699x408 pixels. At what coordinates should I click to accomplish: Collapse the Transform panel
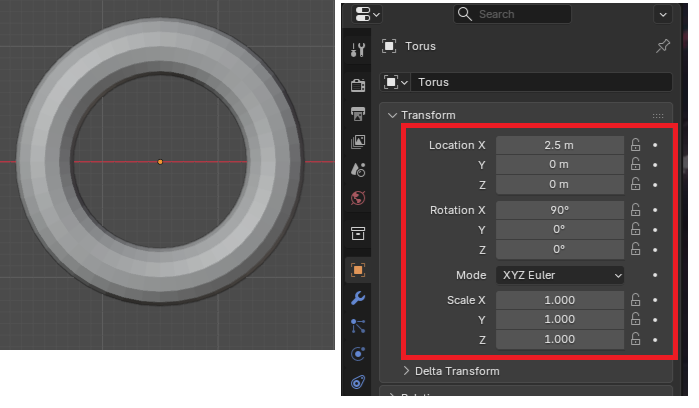[x=428, y=115]
